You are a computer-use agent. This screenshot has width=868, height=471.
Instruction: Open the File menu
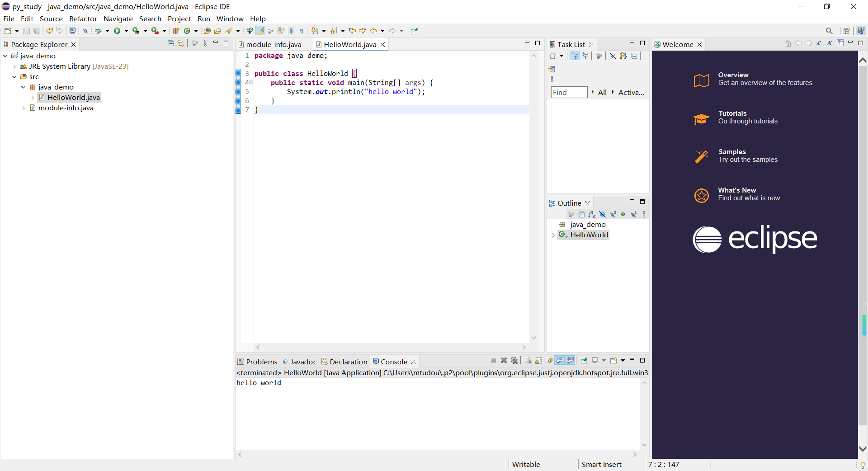(9, 19)
